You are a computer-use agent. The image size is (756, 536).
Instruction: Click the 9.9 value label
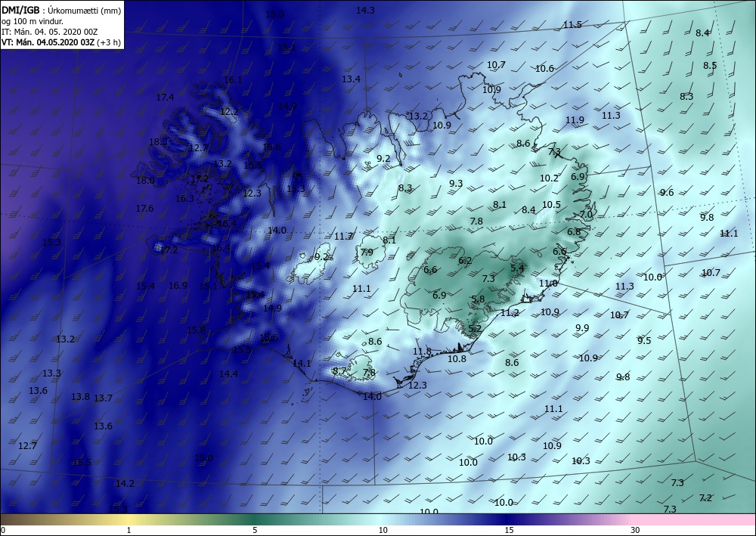pyautogui.click(x=582, y=328)
